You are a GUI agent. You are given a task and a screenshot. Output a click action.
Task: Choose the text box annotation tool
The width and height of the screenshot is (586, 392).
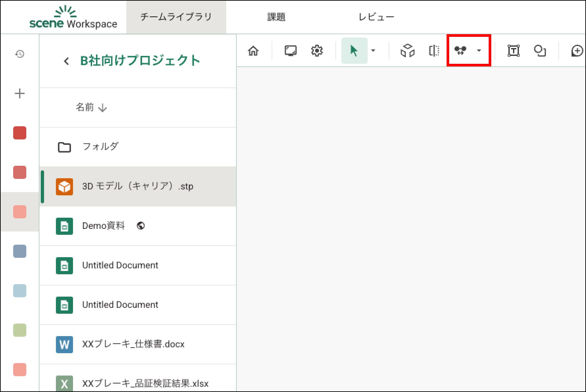[513, 51]
